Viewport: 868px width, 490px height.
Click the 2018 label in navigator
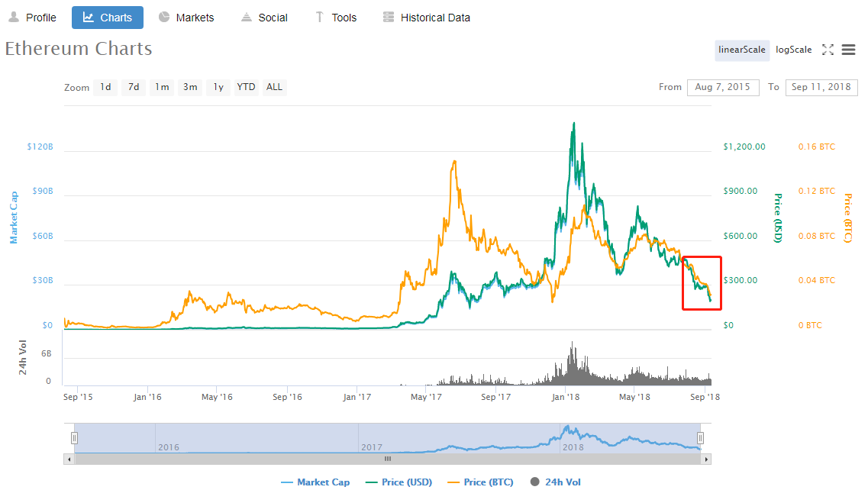click(x=573, y=447)
